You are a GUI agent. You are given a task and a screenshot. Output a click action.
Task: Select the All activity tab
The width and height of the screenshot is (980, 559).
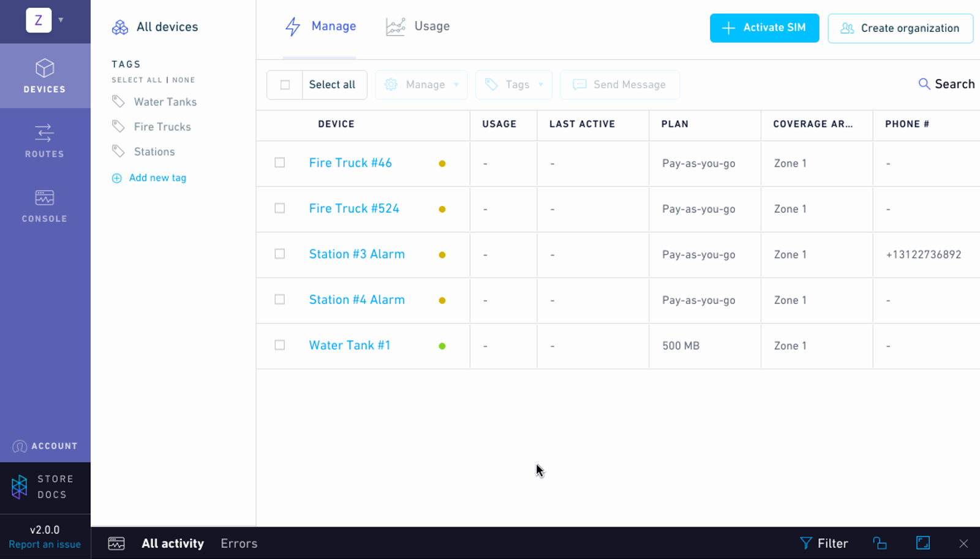pyautogui.click(x=173, y=544)
